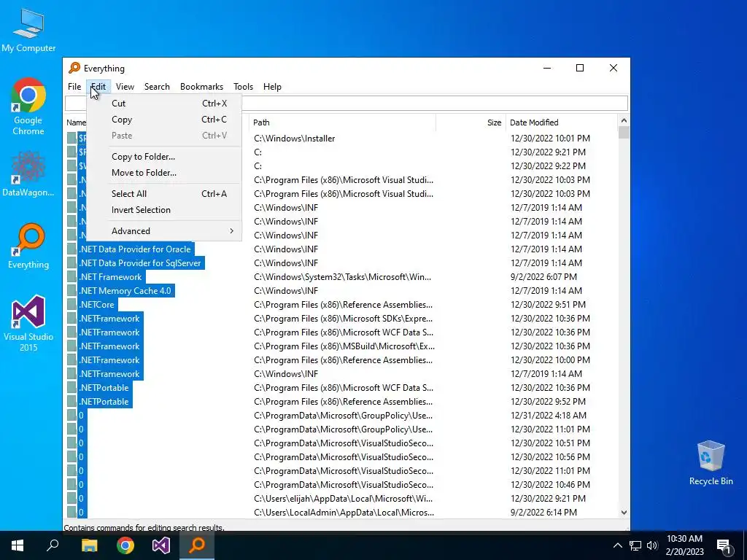Launch Visual Studio 2015 desktop shortcut

[28, 323]
